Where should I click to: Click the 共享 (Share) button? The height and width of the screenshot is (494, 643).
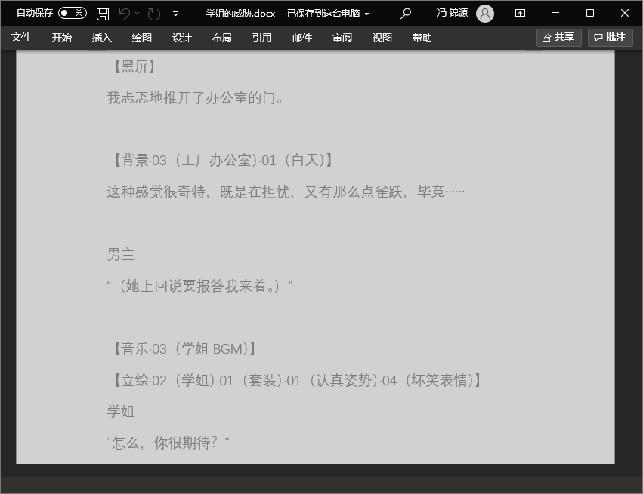tap(559, 37)
